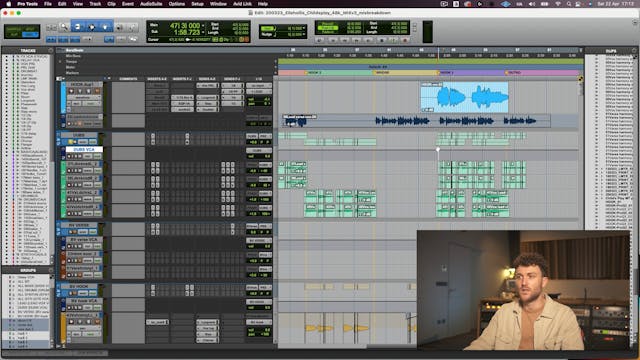Open the Tracks list menu icon
This screenshot has width=640, height=360.
click(x=51, y=51)
